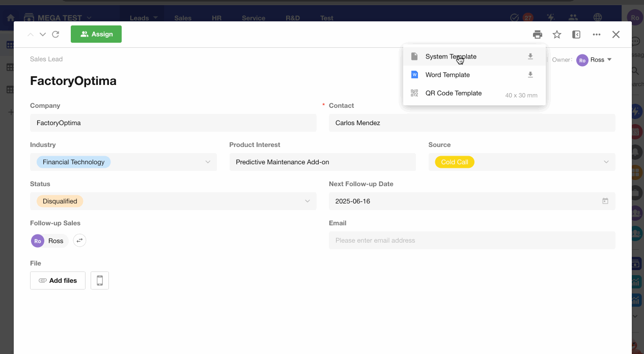Open the more options ellipsis menu
This screenshot has width=644, height=354.
click(x=597, y=35)
